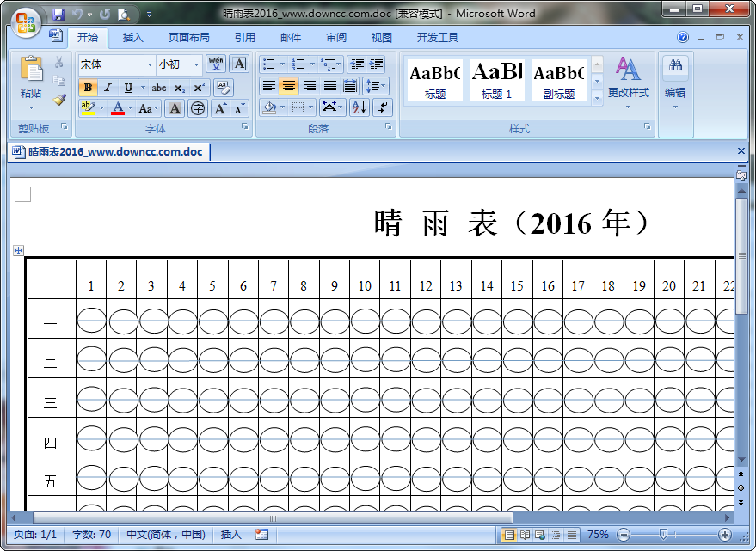This screenshot has width=756, height=551.
Task: Save the document via Quick Access Toolbar
Action: point(58,14)
